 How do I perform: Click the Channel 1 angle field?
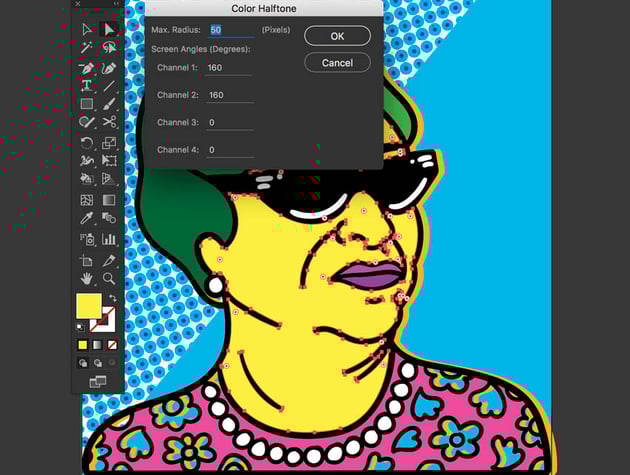pos(229,68)
